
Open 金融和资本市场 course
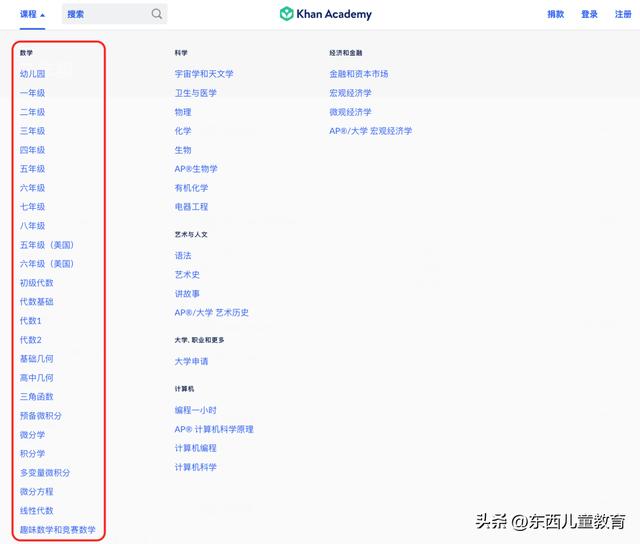(x=359, y=74)
